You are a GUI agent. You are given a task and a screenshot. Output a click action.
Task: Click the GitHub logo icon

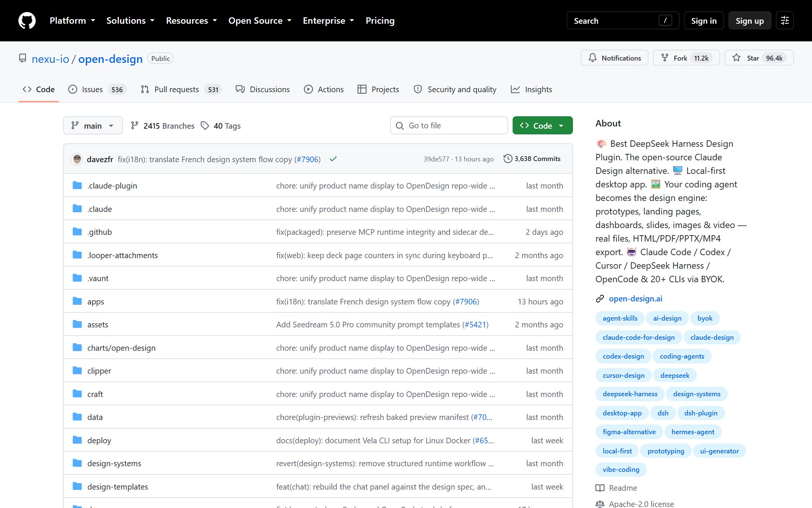pyautogui.click(x=27, y=20)
